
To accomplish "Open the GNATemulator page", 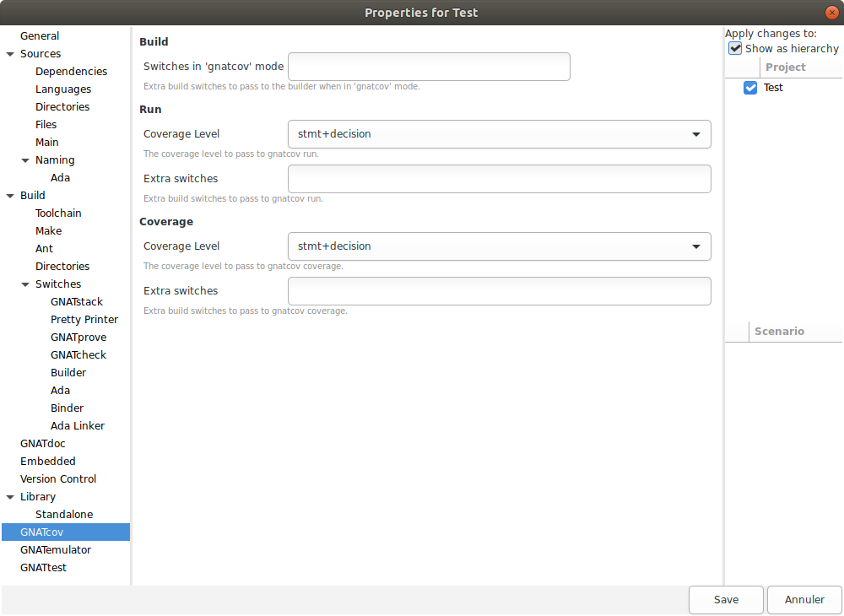I will (x=56, y=550).
